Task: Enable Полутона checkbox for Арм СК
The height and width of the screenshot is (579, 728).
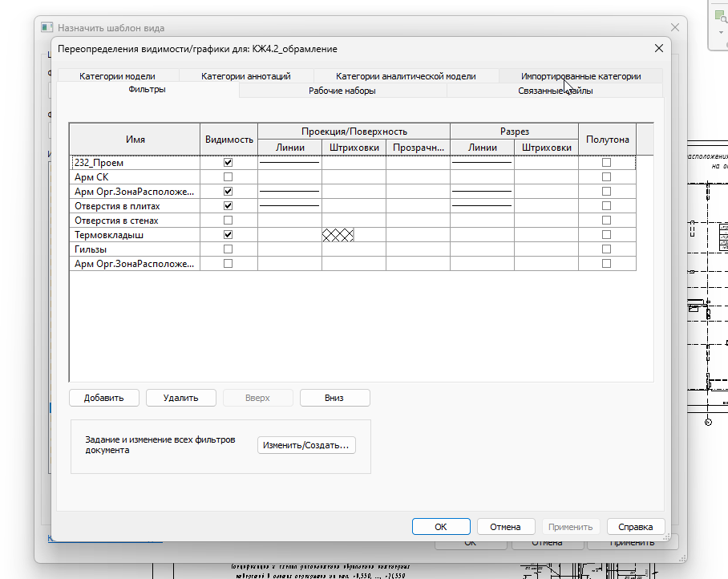Action: click(x=606, y=177)
